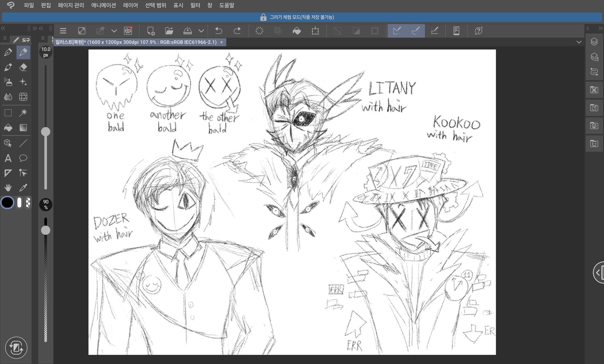604x364 pixels.
Task: Click the drawing trial mode banner
Action: [x=301, y=17]
